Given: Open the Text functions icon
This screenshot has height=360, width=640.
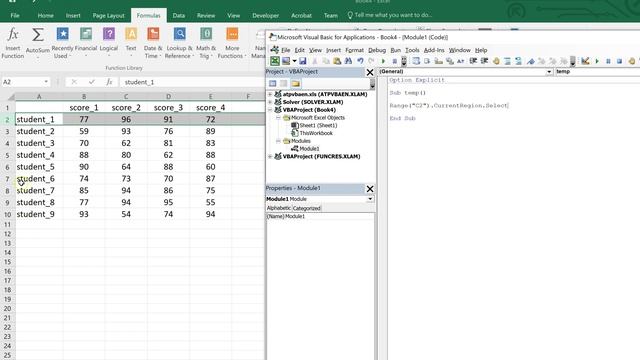Looking at the screenshot, I should (x=131, y=34).
